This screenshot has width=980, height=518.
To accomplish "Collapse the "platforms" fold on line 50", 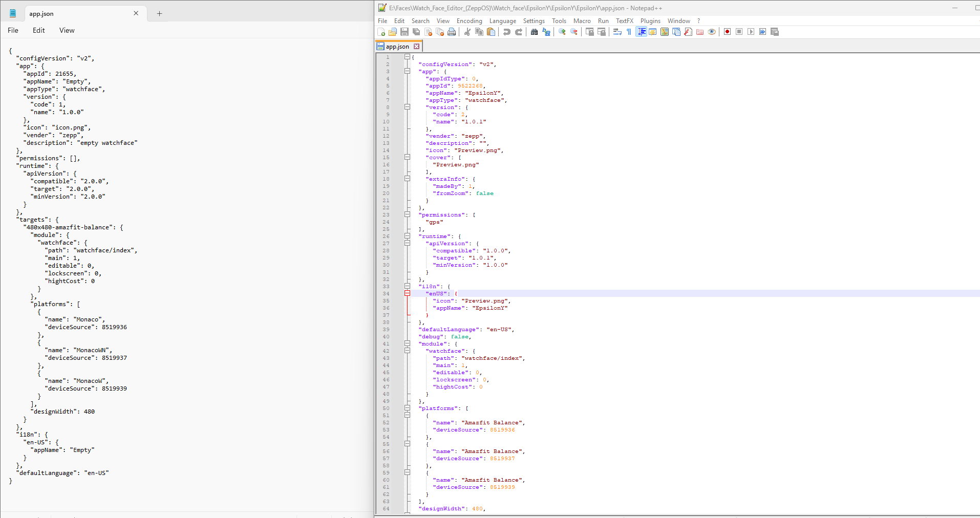I will 407,408.
